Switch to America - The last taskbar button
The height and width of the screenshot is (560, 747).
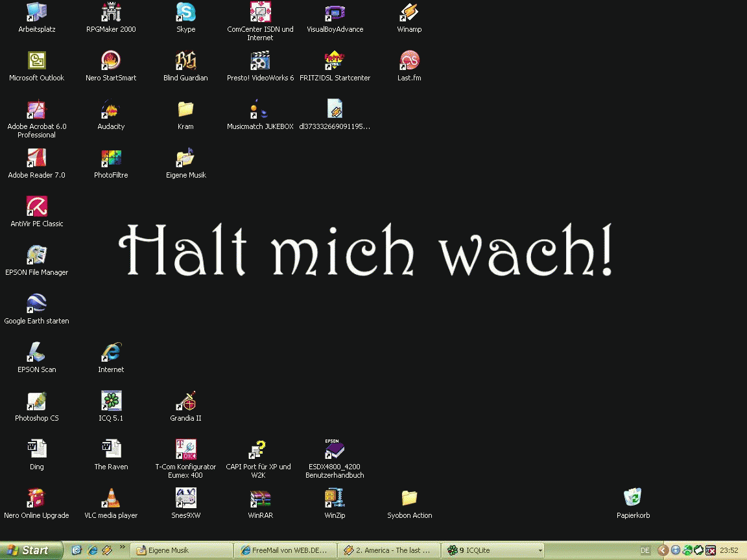coord(389,550)
